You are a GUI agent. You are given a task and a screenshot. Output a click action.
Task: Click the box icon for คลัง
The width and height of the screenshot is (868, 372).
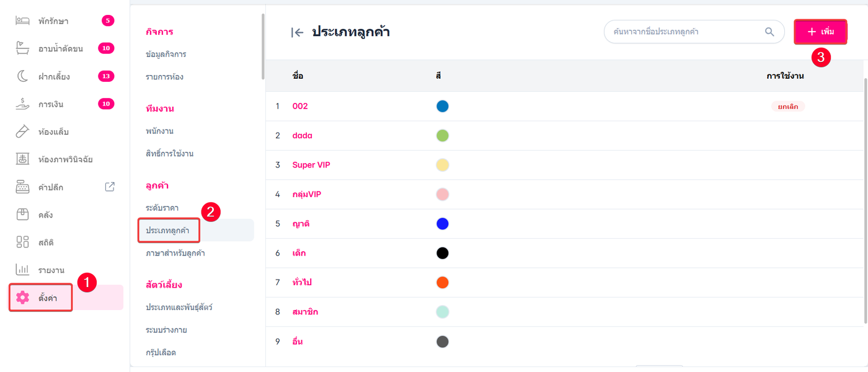tap(23, 215)
